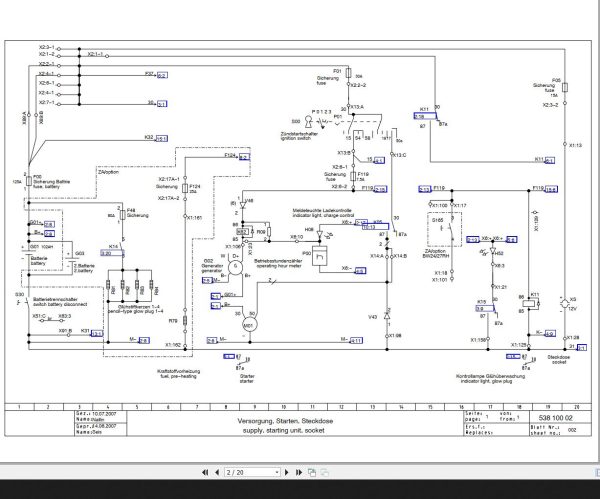
Task: Open the G01+ link below the generator
Action: [216, 296]
